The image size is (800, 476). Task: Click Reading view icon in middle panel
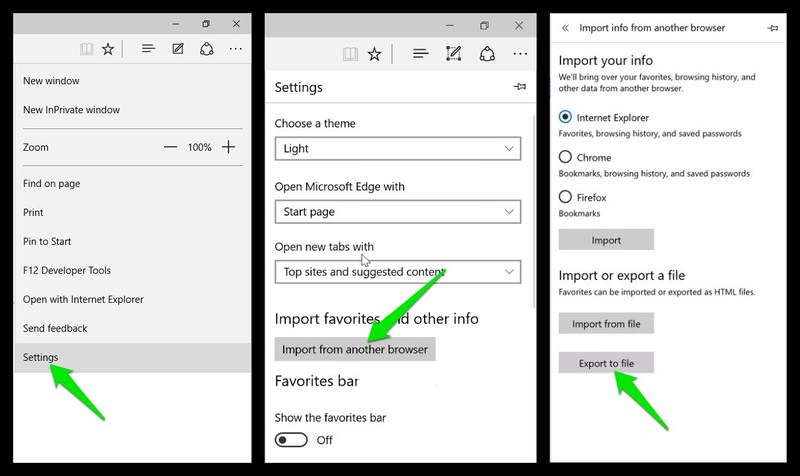pyautogui.click(x=350, y=54)
